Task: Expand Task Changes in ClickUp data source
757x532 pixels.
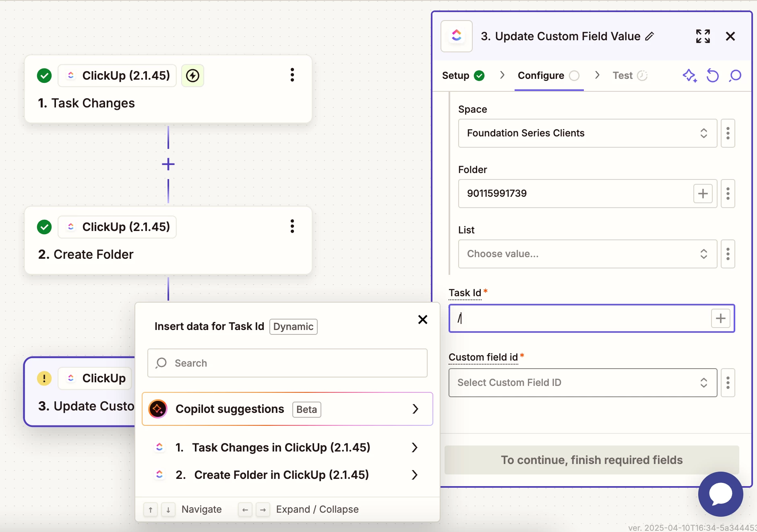Action: click(287, 447)
